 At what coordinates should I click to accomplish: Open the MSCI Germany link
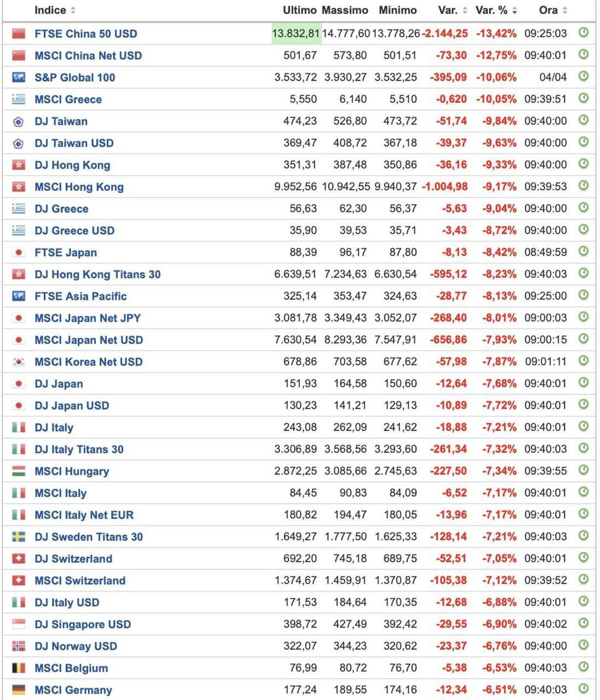coord(73,690)
